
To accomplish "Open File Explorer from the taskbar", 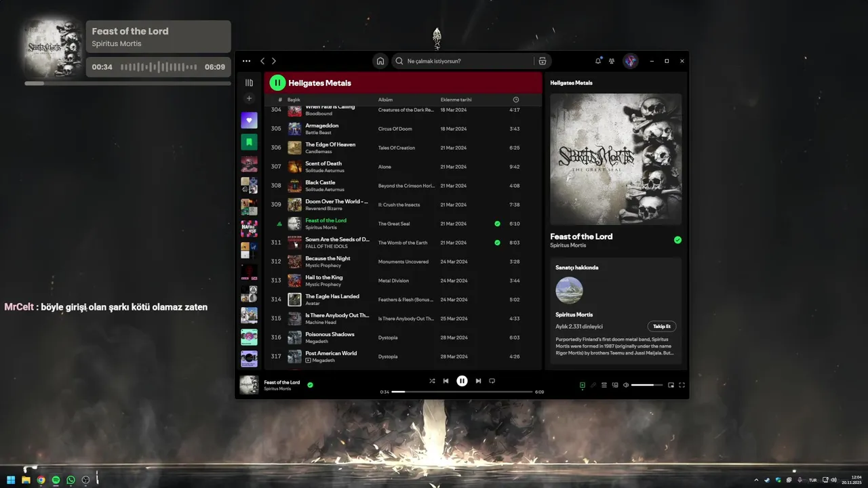I will tap(26, 480).
